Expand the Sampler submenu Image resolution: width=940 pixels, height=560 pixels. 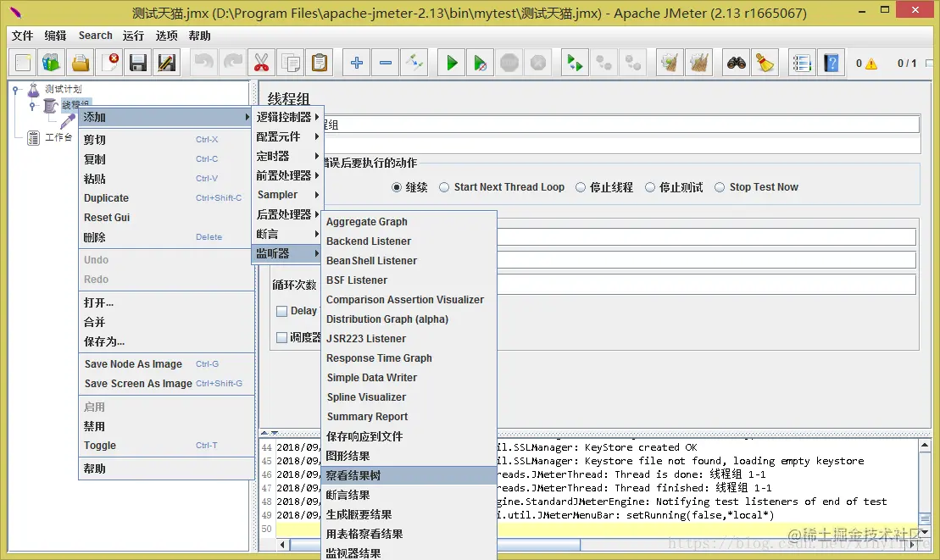(287, 195)
